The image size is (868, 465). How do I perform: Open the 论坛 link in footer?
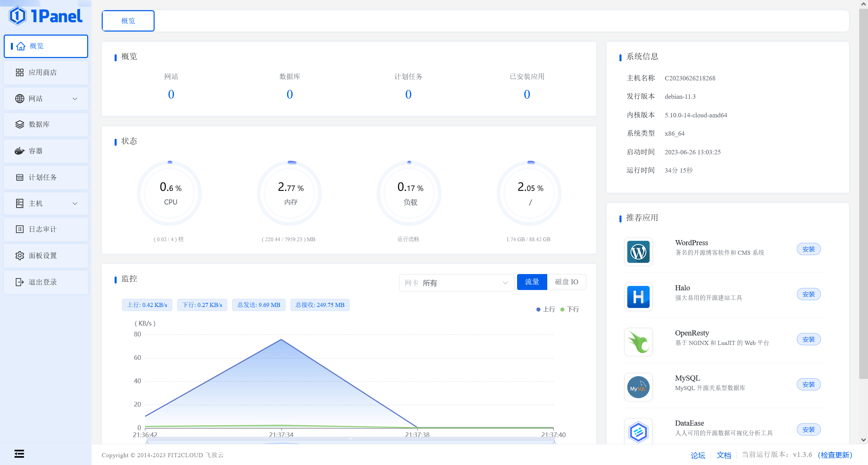(x=698, y=455)
